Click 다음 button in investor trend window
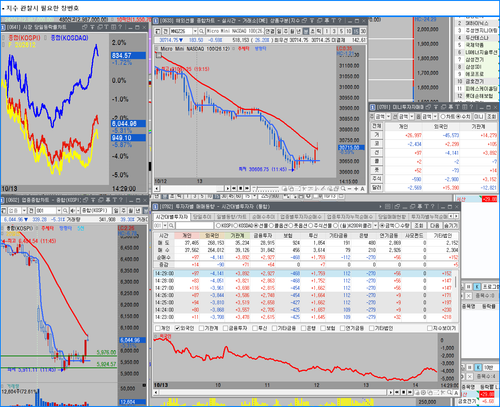500x407 pixels. coord(435,226)
